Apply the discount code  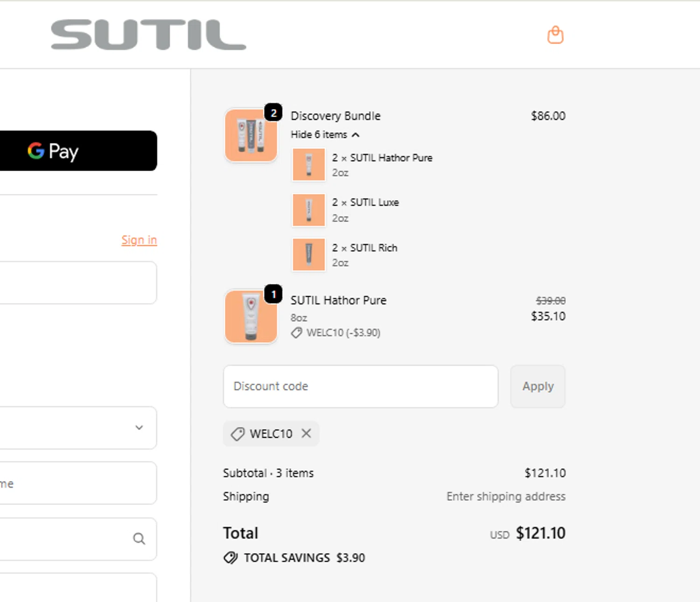click(x=538, y=387)
